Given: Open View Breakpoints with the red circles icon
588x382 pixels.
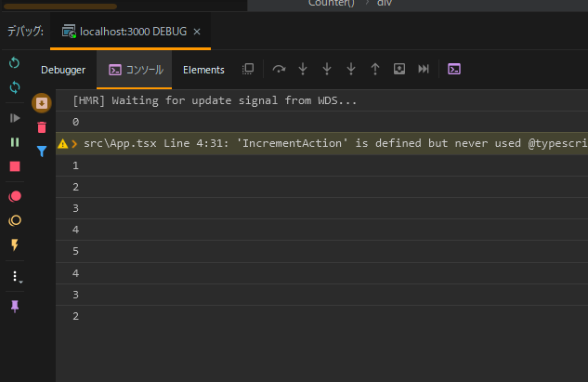Looking at the screenshot, I should click(x=15, y=196).
